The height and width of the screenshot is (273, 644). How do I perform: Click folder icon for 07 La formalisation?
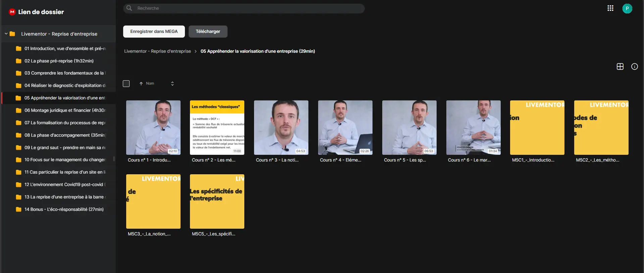point(19,123)
